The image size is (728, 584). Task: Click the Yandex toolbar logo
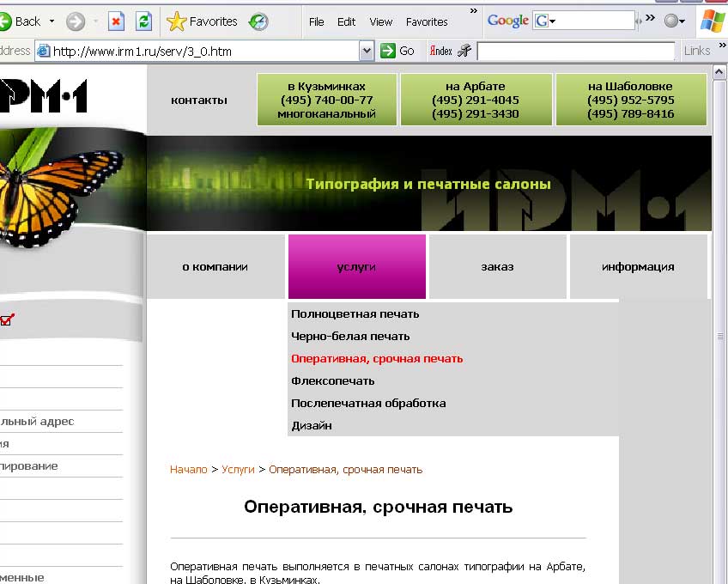pyautogui.click(x=440, y=51)
